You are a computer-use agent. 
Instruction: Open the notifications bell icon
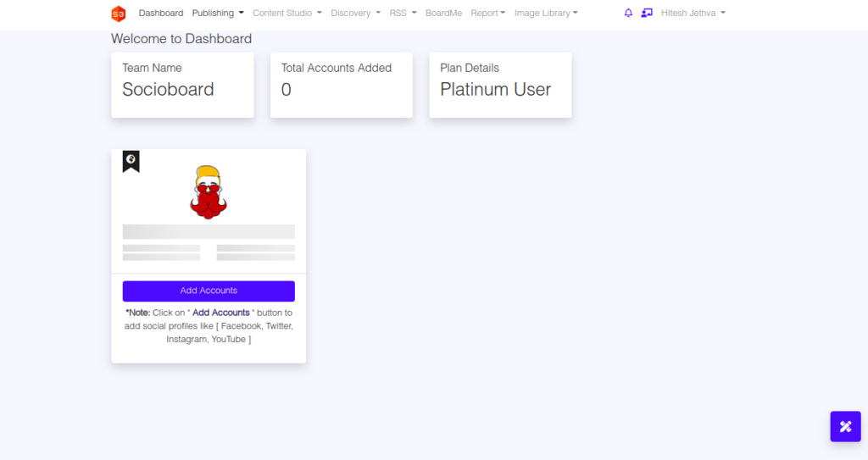click(x=628, y=13)
